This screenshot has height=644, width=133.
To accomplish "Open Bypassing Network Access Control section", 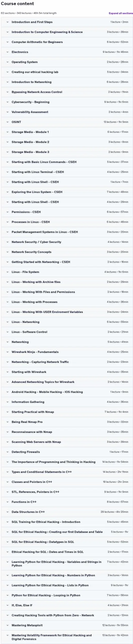I will tap(67, 92).
